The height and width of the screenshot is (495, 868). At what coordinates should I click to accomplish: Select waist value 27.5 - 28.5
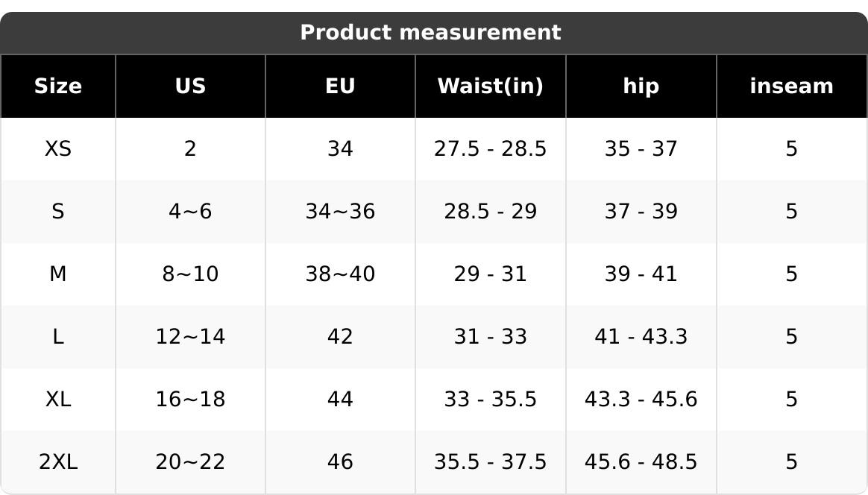(491, 148)
